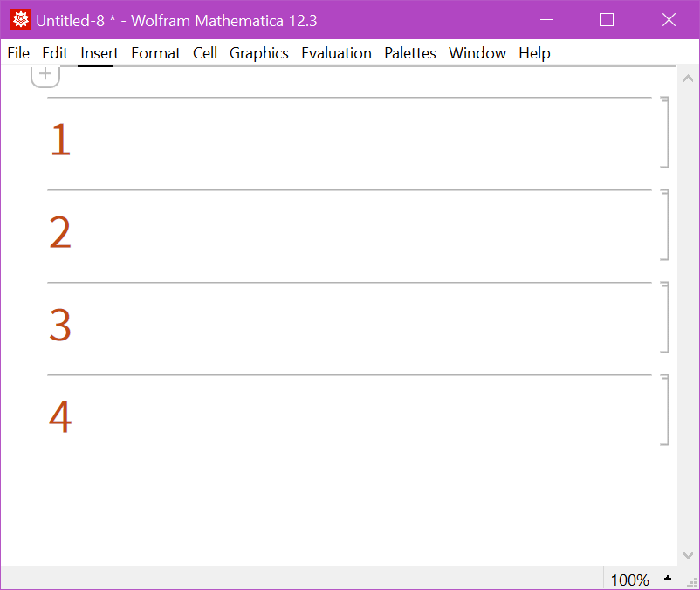Select the cell bracket for cell 1
Screen dimensions: 700x590
[665, 133]
